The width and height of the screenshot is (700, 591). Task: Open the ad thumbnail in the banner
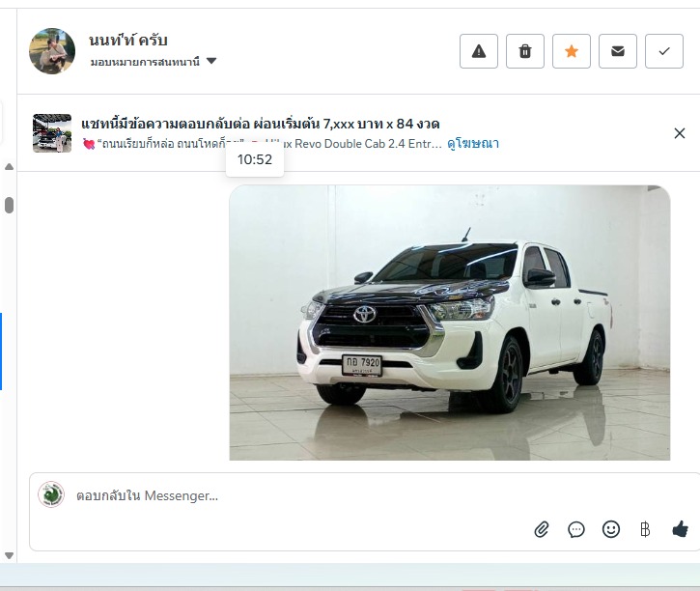(52, 133)
